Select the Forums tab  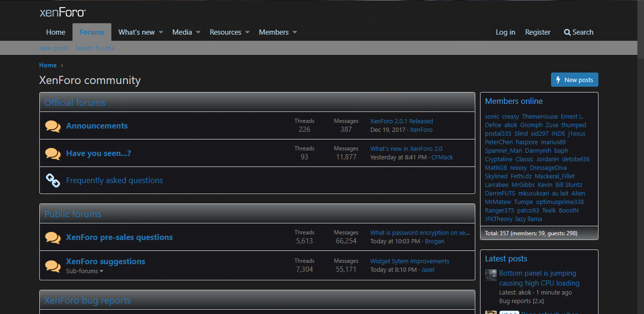pyautogui.click(x=92, y=32)
